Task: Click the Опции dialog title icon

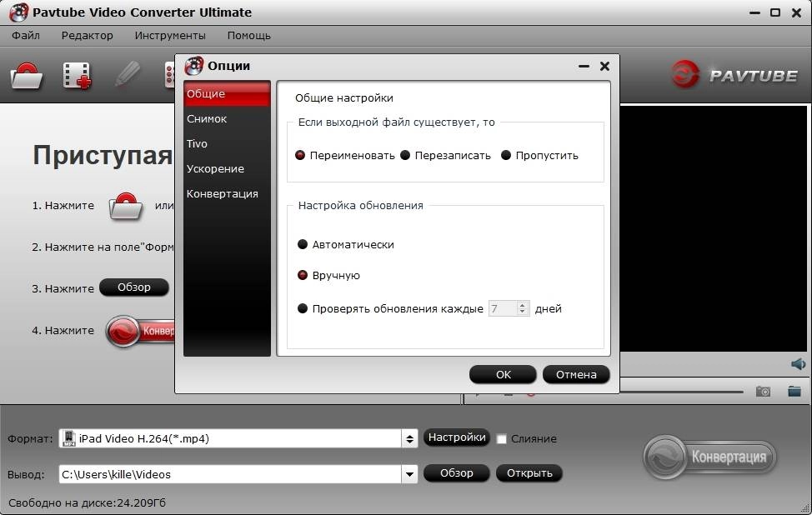Action: 194,66
